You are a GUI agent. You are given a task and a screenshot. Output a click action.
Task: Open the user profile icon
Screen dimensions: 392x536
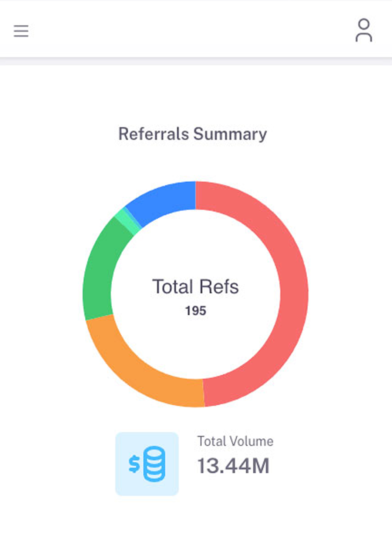364,30
